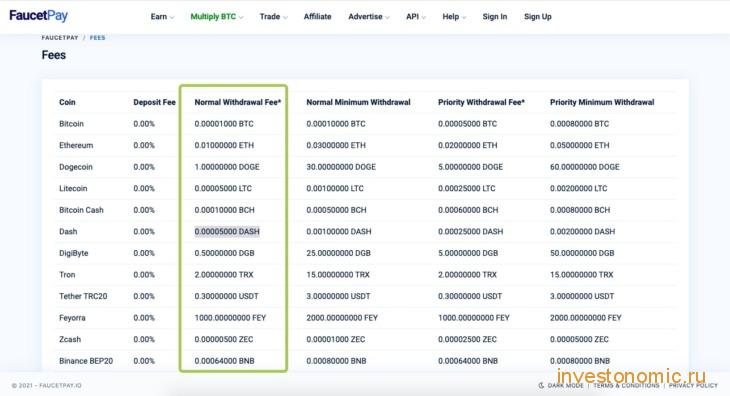Select the Bitcoin Cash row name
Viewport: 730px width, 396px height.
81,210
